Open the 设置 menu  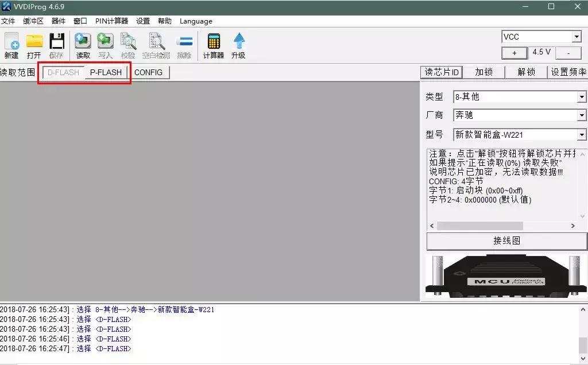click(x=143, y=21)
